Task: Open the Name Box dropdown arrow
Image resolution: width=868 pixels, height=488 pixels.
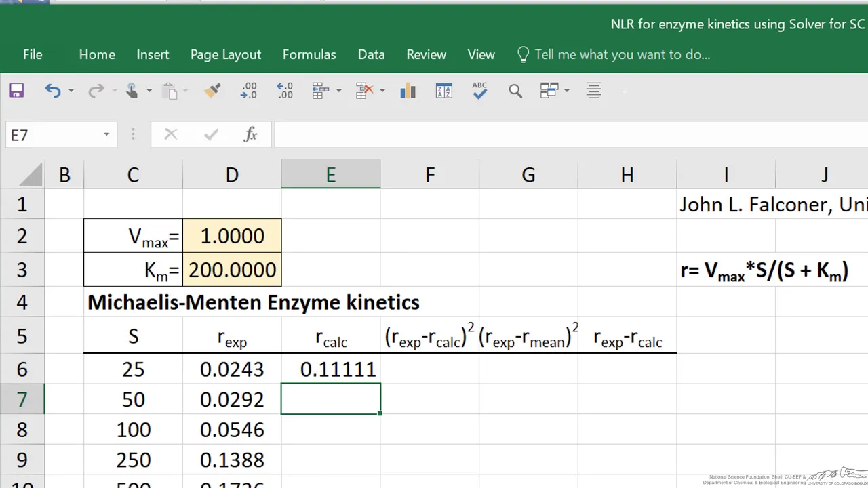Action: point(106,135)
